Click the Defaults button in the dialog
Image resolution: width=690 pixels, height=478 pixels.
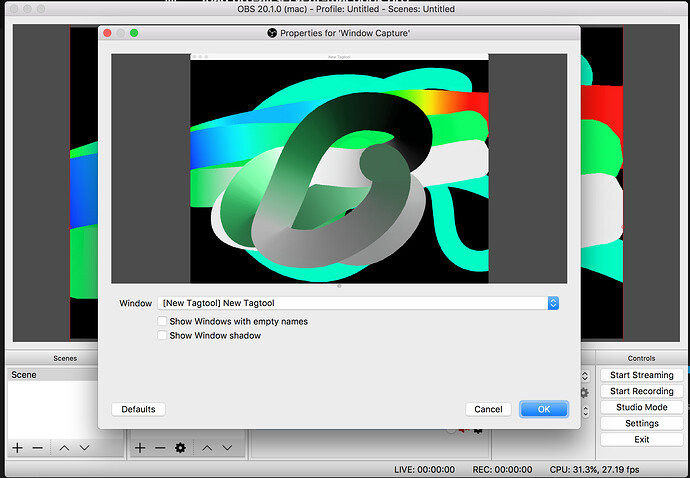tap(139, 409)
